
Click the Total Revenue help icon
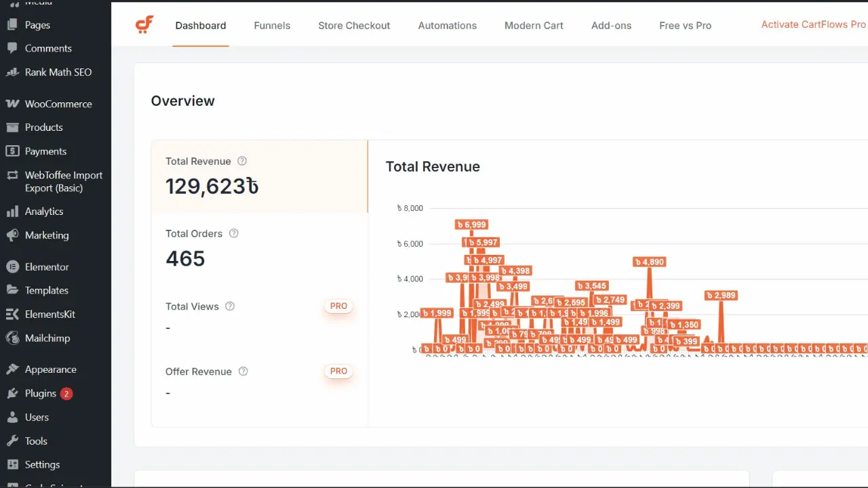click(242, 161)
